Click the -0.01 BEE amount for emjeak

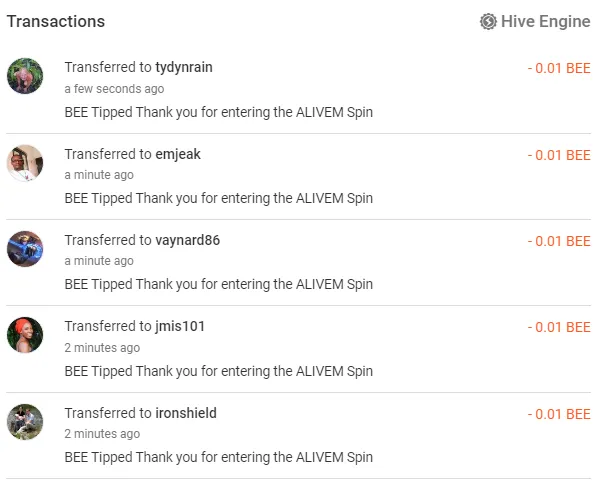[x=559, y=155]
